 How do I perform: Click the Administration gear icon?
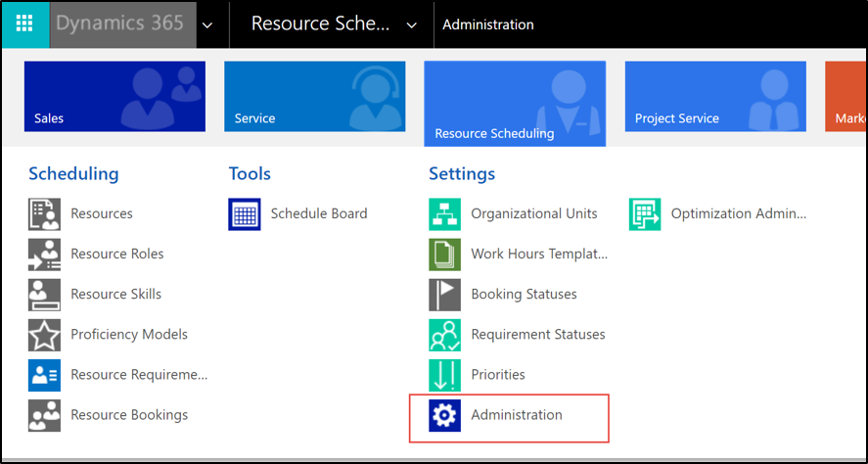(444, 415)
